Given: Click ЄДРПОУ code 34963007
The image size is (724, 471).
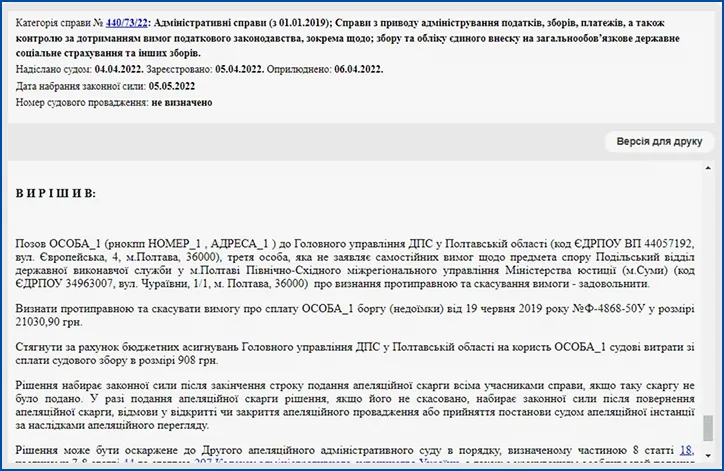Looking at the screenshot, I should coord(90,284).
